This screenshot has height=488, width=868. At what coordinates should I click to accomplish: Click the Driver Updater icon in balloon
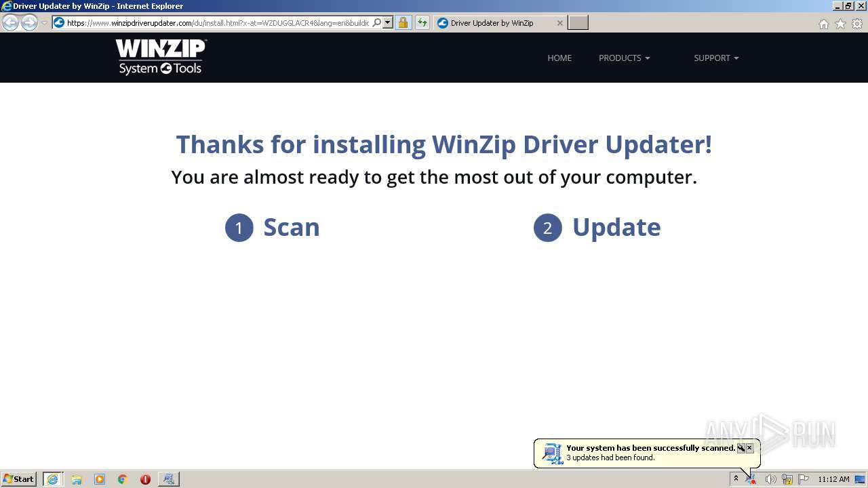click(553, 453)
